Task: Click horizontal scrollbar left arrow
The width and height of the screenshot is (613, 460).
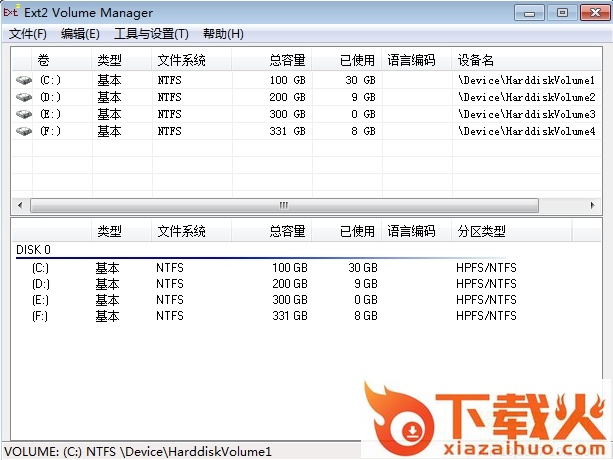Action: coord(21,205)
